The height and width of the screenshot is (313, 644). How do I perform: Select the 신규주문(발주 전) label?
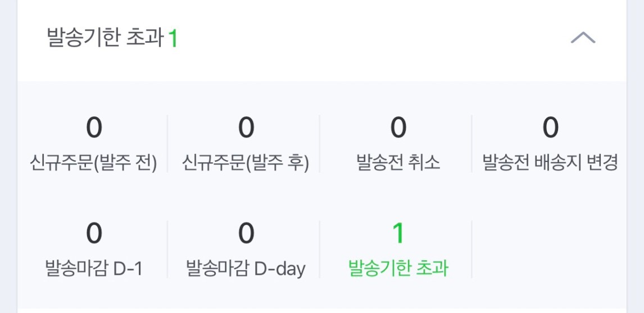point(93,163)
